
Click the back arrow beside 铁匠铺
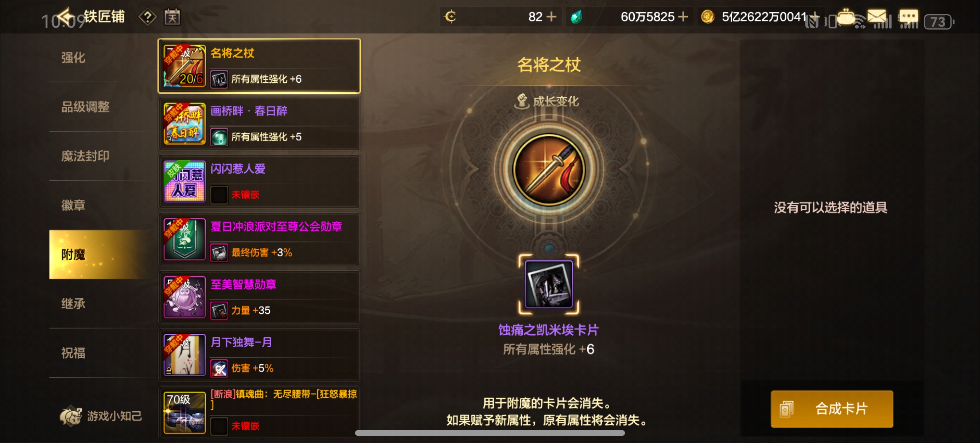click(x=67, y=16)
